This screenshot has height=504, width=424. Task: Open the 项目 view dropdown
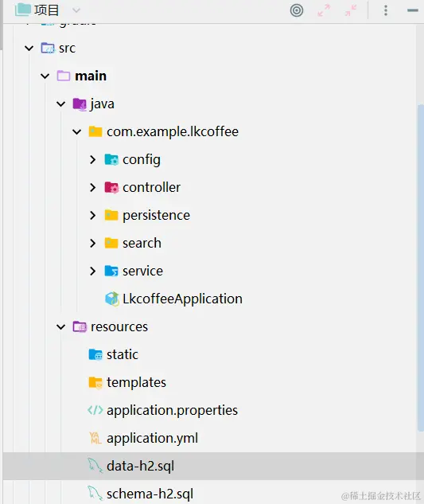tap(76, 10)
